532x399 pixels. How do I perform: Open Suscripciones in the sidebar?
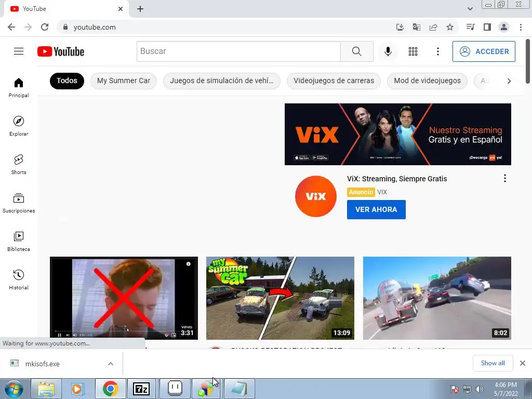click(x=19, y=203)
